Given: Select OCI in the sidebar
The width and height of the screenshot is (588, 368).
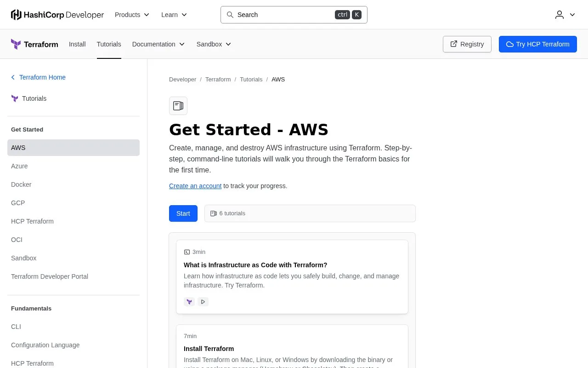Looking at the screenshot, I should point(73,240).
